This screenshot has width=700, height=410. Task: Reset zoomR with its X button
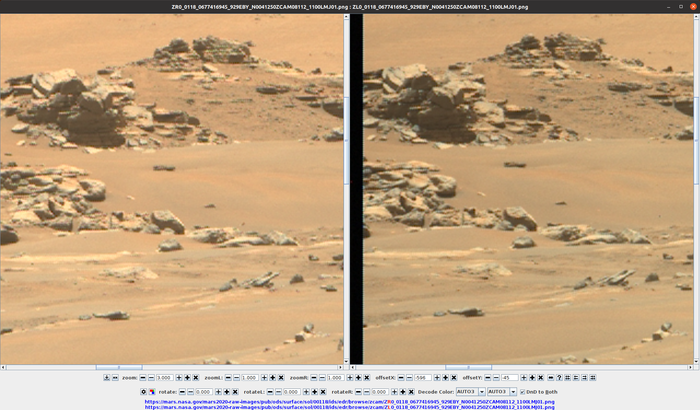367,378
